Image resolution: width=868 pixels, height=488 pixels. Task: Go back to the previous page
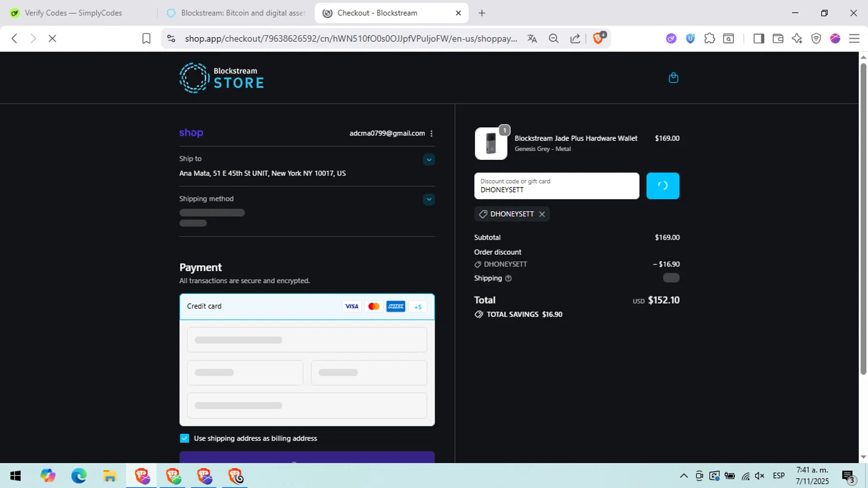14,38
